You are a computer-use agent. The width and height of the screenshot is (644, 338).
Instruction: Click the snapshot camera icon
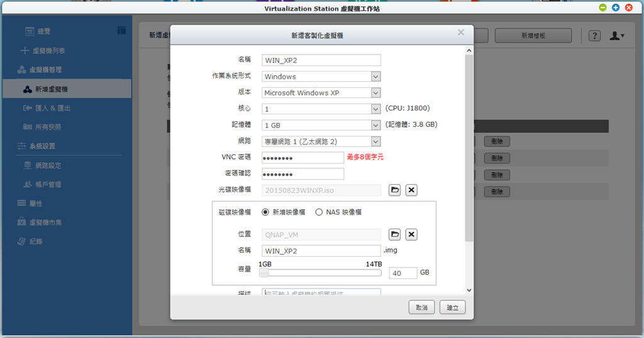tap(28, 127)
